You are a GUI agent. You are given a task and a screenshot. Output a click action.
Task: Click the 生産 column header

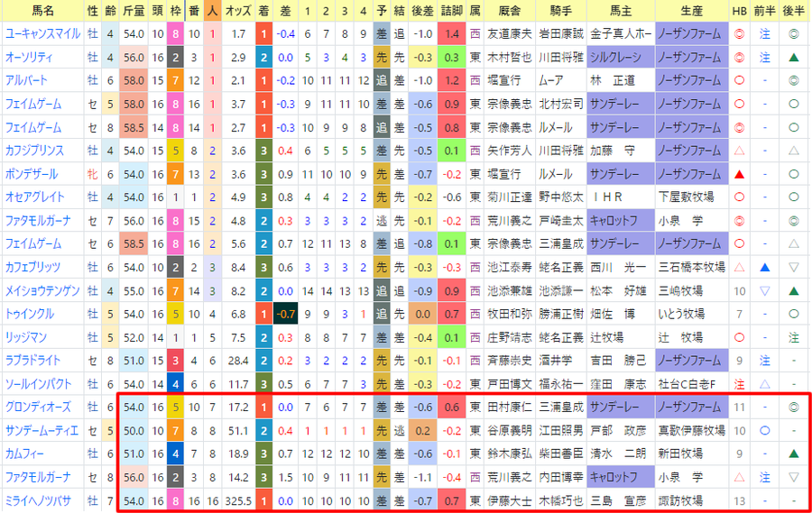pyautogui.click(x=691, y=11)
